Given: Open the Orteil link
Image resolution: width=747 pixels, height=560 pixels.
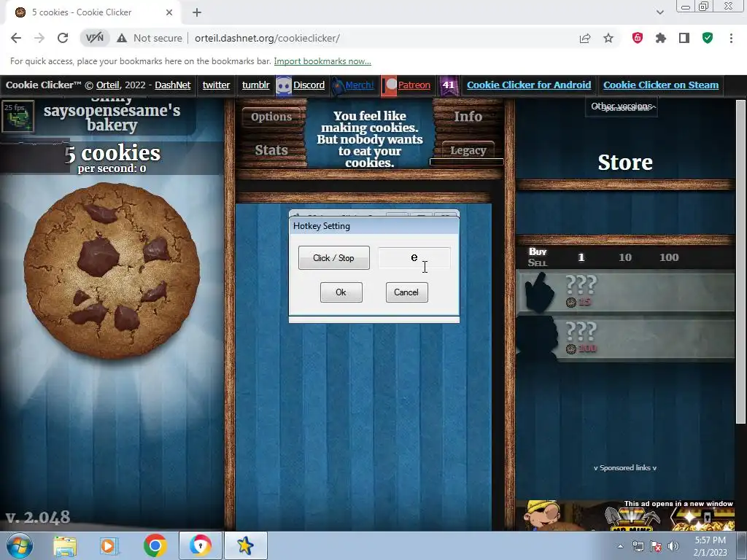Looking at the screenshot, I should [x=108, y=85].
